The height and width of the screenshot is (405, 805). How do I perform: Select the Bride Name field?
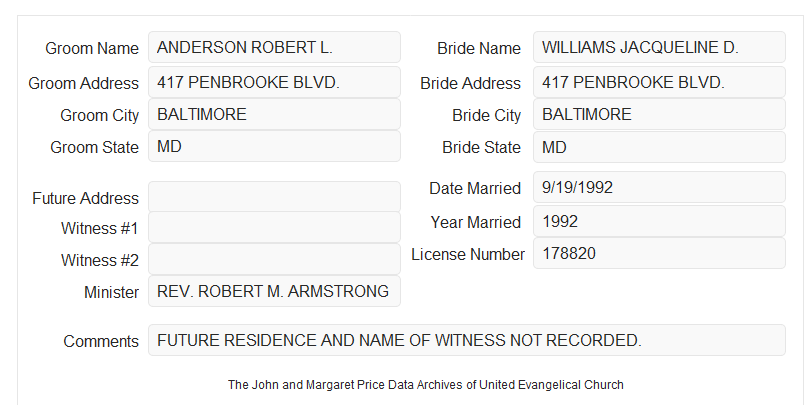tap(659, 47)
